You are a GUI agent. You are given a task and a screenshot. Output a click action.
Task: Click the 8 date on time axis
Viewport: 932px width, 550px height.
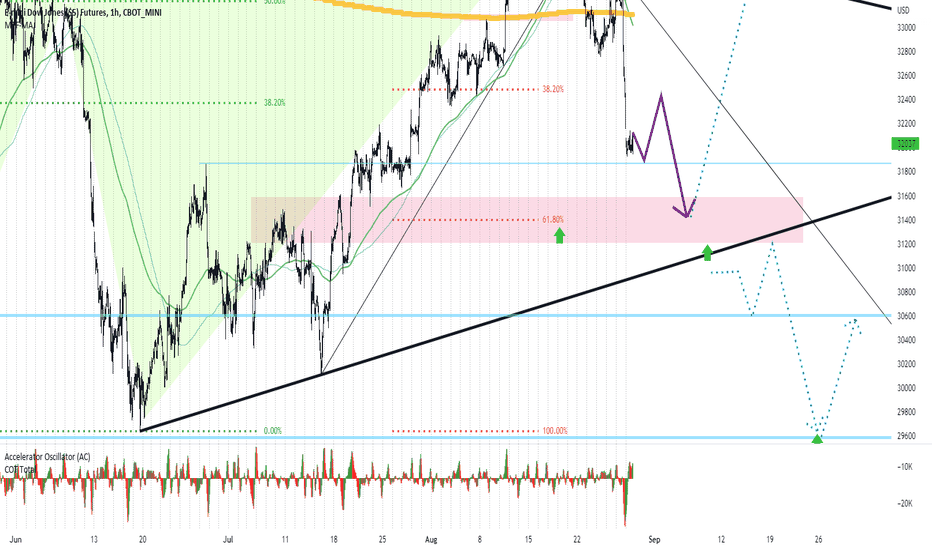(x=480, y=540)
